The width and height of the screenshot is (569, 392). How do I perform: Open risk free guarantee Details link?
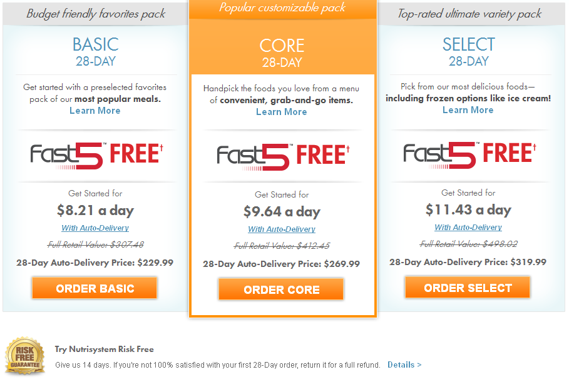[404, 365]
